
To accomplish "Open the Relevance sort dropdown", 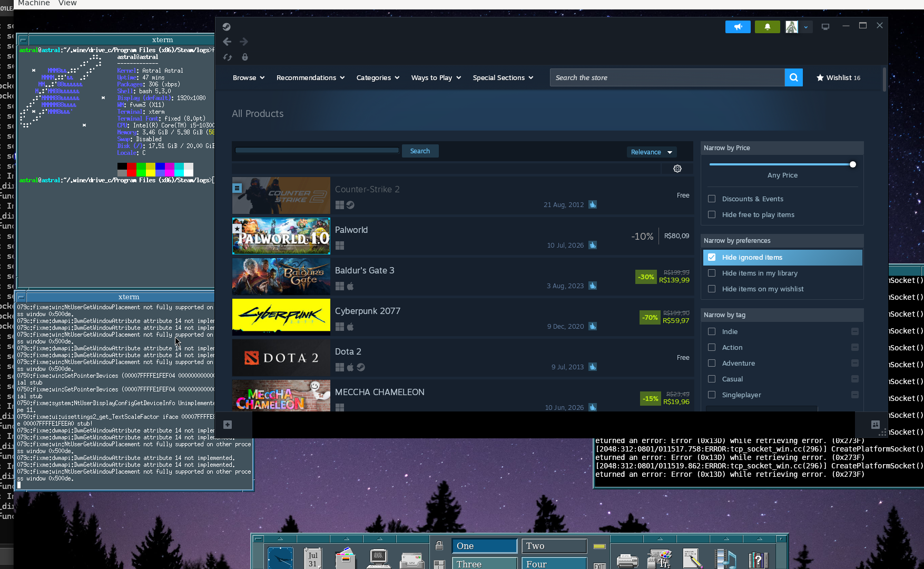I will coord(652,152).
